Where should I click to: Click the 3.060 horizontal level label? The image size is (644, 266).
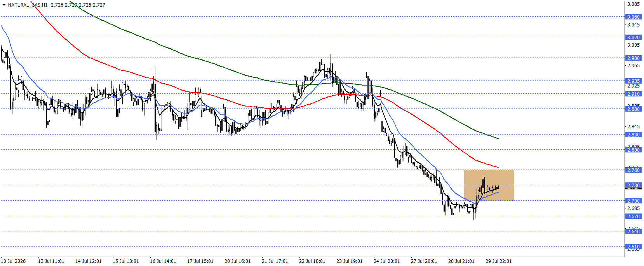634,17
